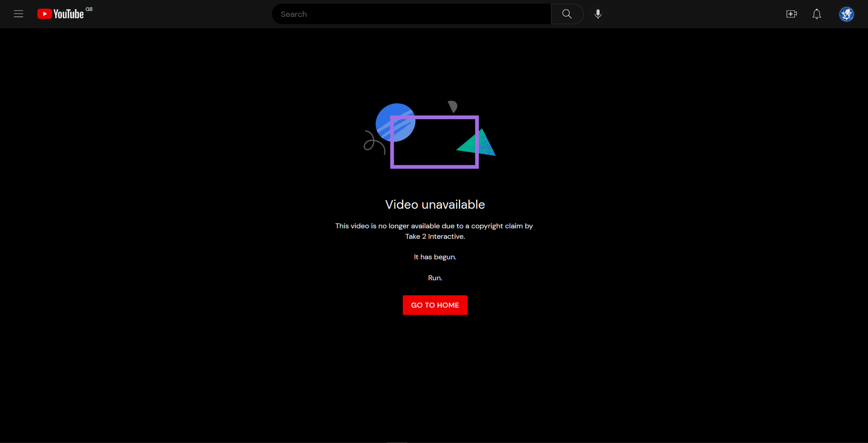Viewport: 868px width, 443px height.
Task: Open the notifications bell
Action: coord(817,14)
